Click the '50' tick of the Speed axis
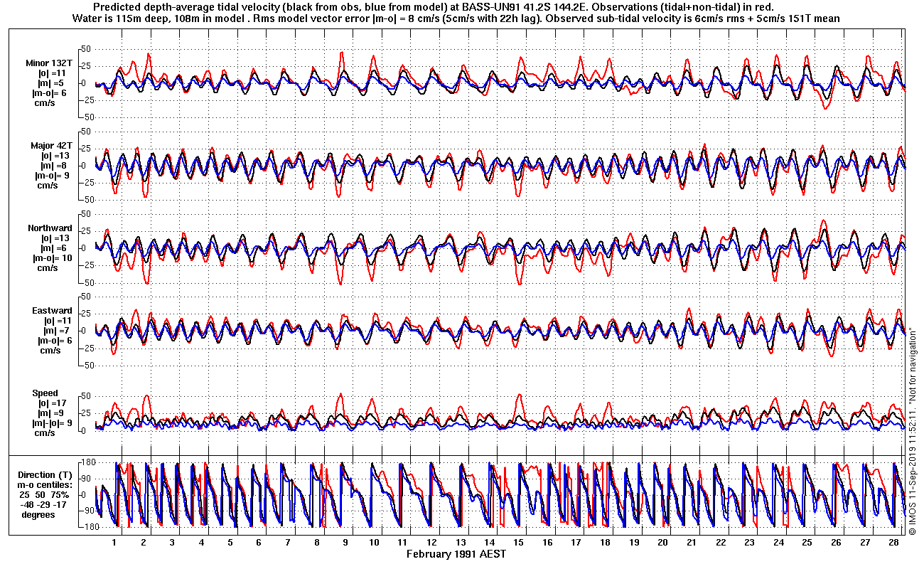The image size is (924, 569). pos(87,395)
